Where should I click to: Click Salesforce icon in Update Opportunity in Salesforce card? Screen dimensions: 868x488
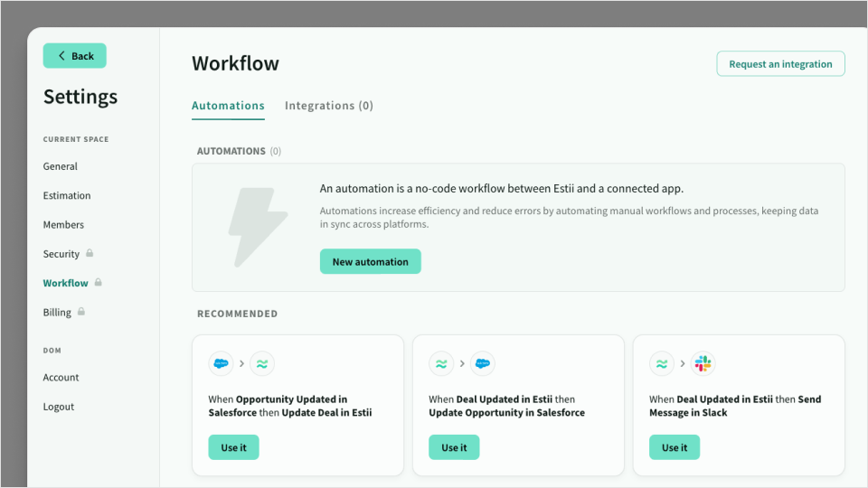[x=483, y=363]
